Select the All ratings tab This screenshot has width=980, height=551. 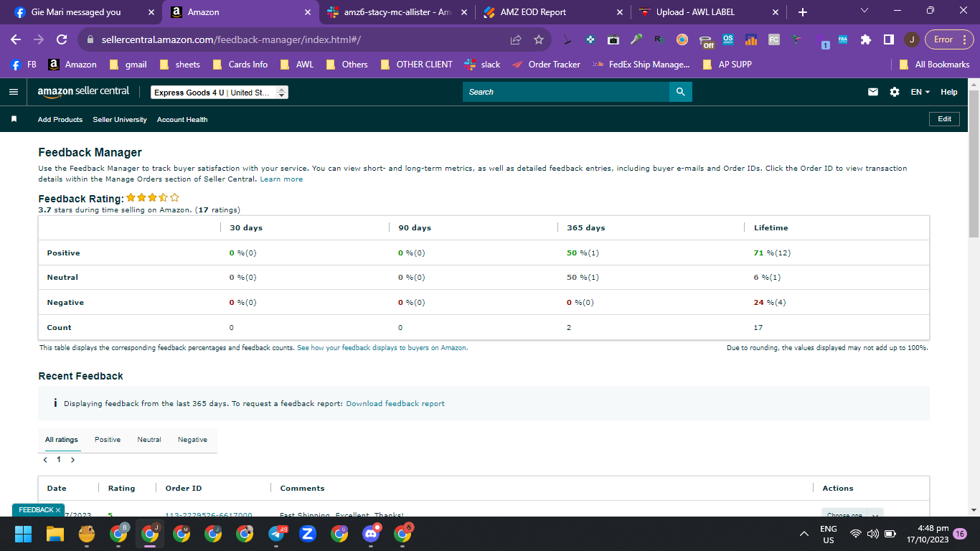[x=62, y=440]
